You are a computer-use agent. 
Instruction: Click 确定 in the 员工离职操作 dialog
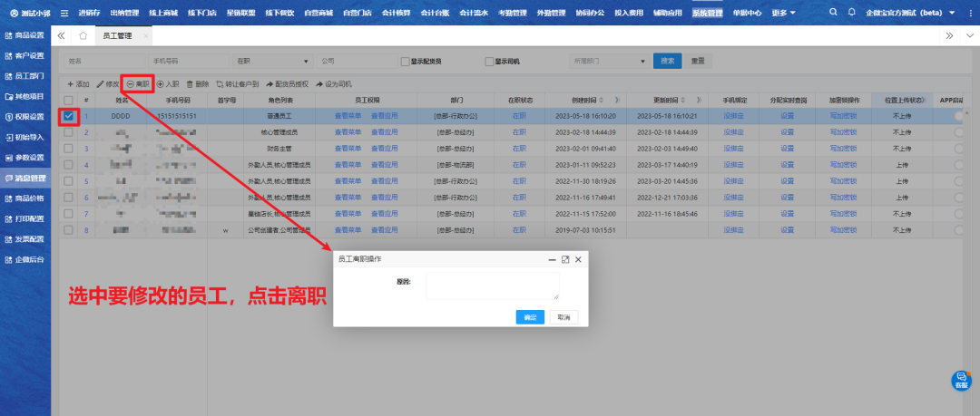point(530,317)
